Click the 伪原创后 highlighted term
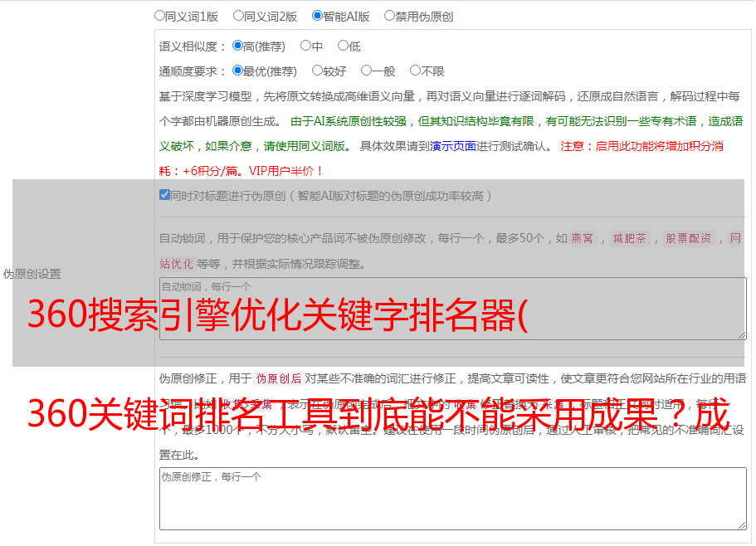The image size is (756, 546). click(279, 378)
